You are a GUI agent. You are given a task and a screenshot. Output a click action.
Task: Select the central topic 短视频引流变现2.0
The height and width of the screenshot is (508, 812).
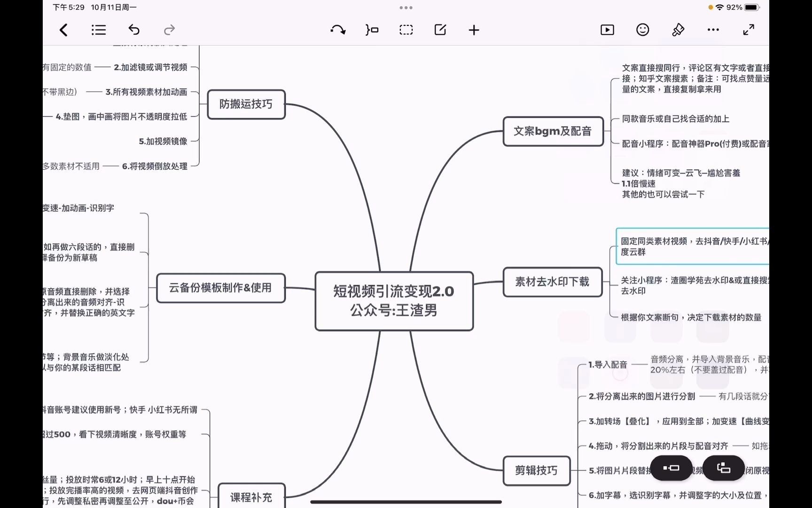pyautogui.click(x=394, y=301)
